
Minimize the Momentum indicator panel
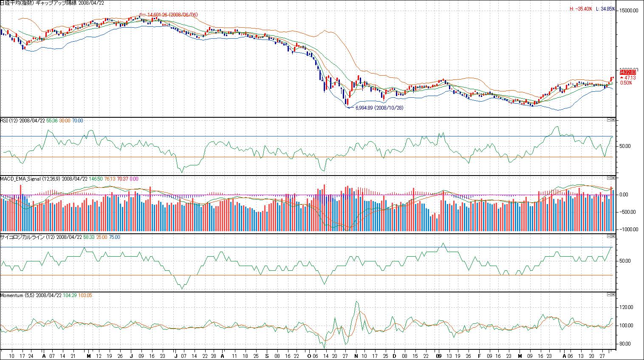[x=608, y=294]
